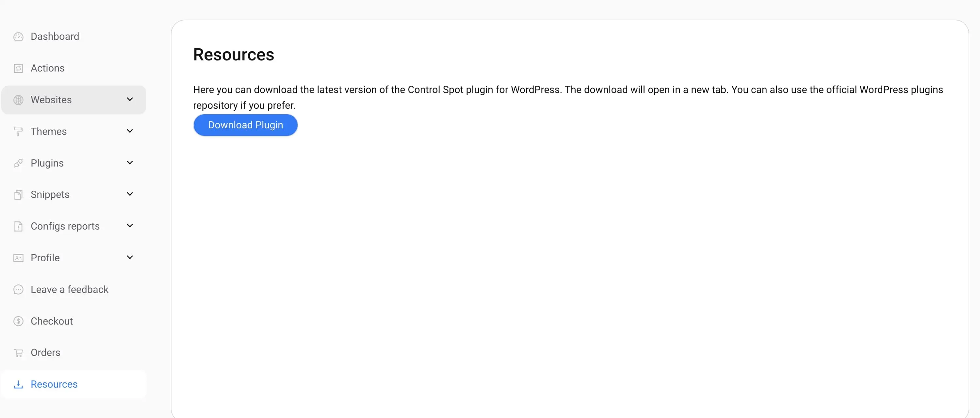This screenshot has height=418, width=980.
Task: Click the Dashboard gauge icon
Action: [x=18, y=37]
